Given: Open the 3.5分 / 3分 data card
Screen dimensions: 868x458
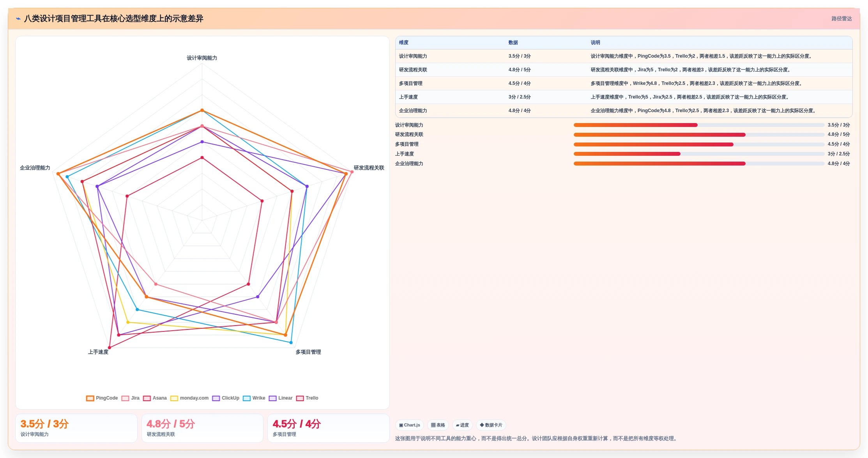Looking at the screenshot, I should [76, 428].
